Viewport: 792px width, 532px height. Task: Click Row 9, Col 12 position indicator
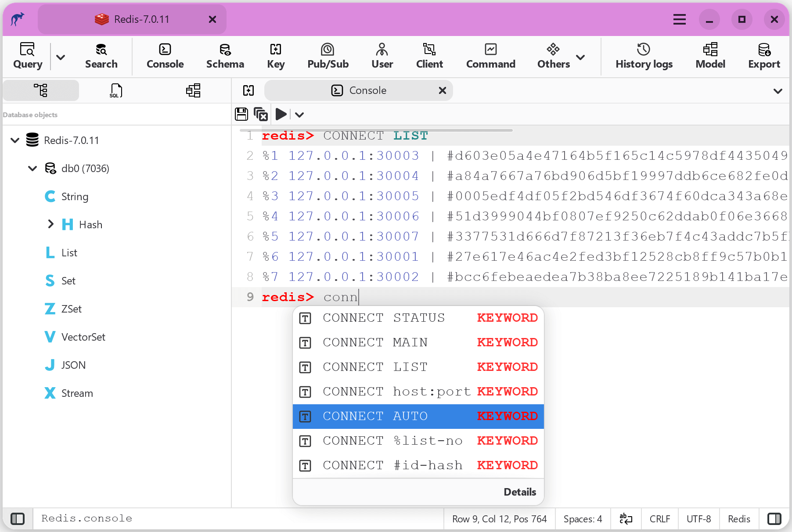pyautogui.click(x=500, y=519)
